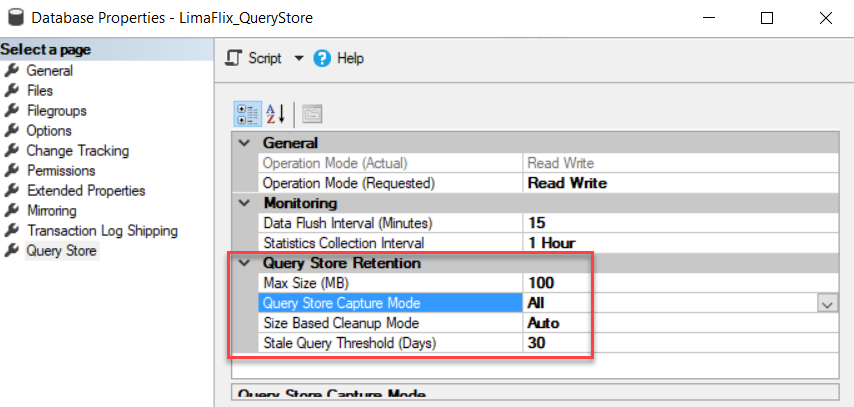Image resolution: width=854 pixels, height=407 pixels.
Task: Collapse the Monitoring property section
Action: [x=243, y=203]
